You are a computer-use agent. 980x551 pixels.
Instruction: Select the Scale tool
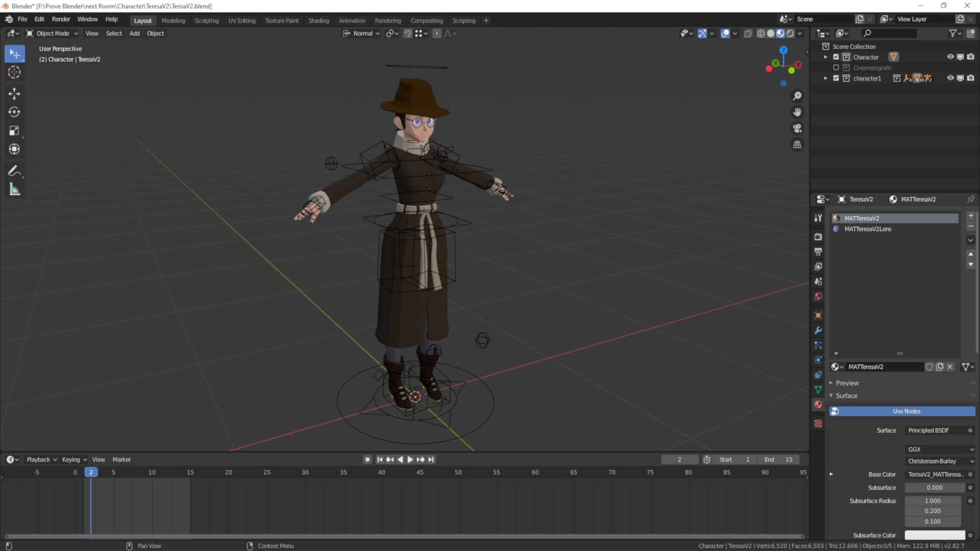point(14,131)
